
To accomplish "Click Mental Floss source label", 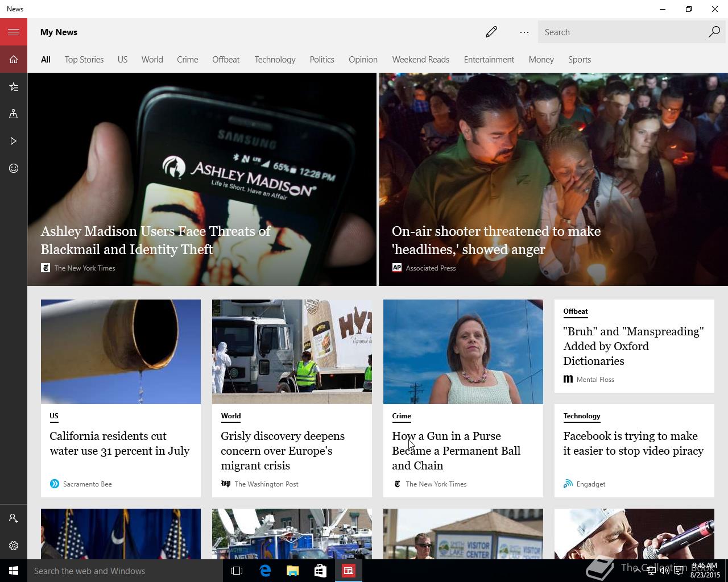I will pos(595,380).
